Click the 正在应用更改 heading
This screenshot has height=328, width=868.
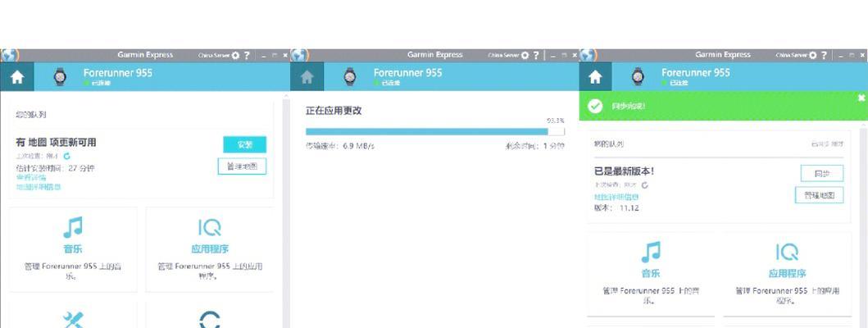(334, 111)
